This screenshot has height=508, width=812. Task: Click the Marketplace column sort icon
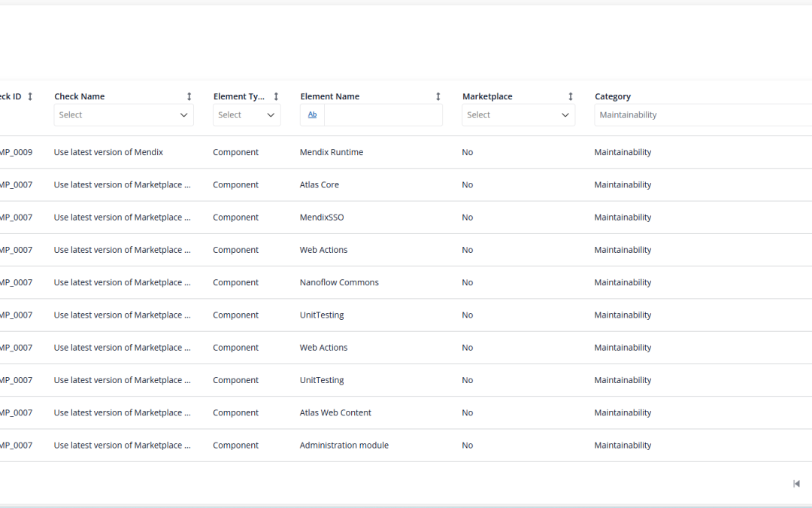(571, 96)
